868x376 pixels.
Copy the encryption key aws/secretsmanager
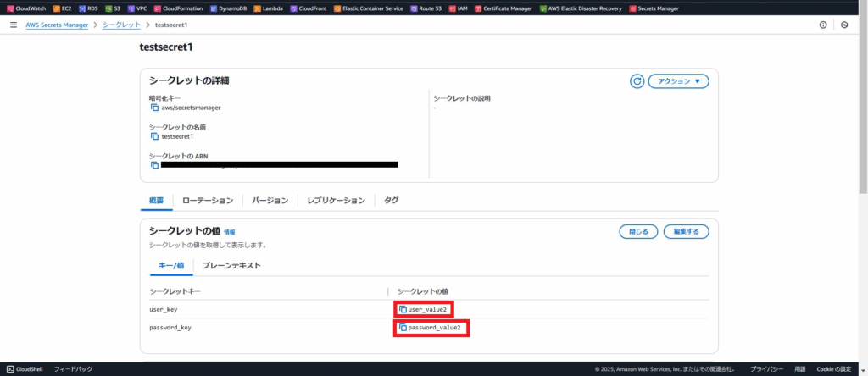pos(154,108)
